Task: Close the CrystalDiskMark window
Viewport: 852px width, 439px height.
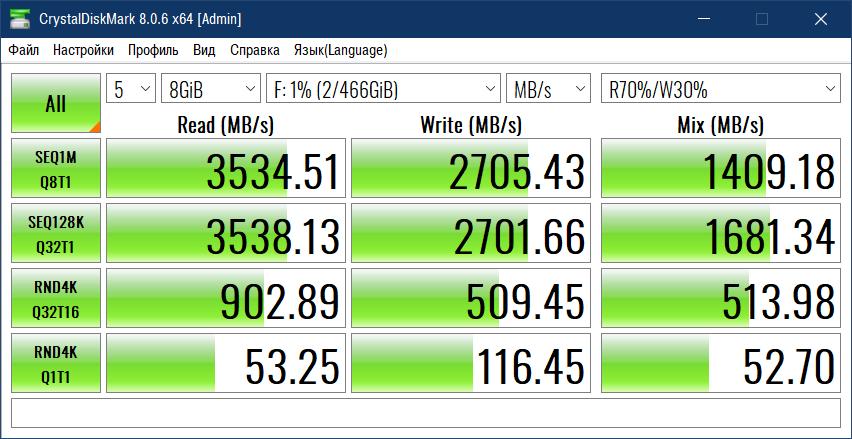Action: pos(820,19)
